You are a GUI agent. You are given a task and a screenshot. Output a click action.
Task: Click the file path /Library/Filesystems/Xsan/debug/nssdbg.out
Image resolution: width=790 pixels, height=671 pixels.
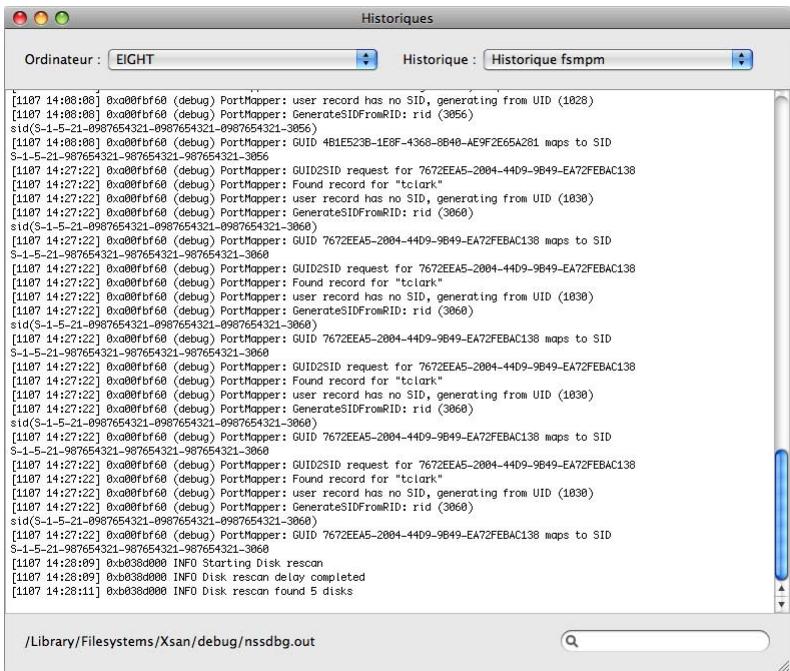click(170, 641)
